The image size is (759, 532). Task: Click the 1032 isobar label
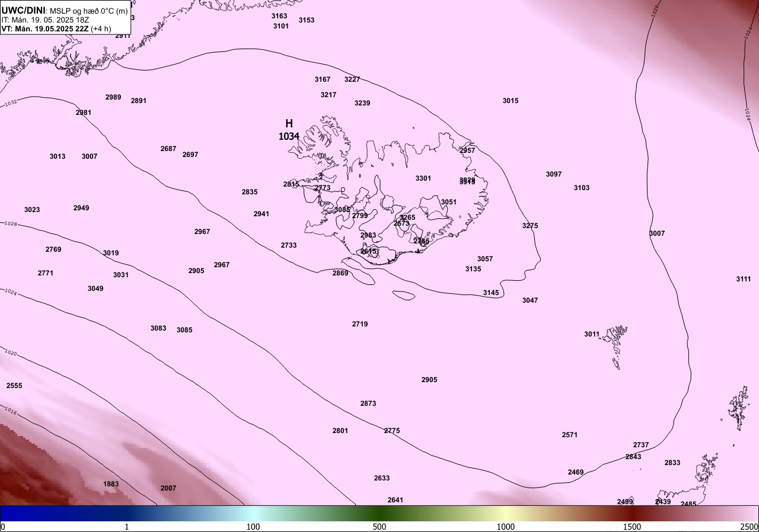pyautogui.click(x=10, y=104)
